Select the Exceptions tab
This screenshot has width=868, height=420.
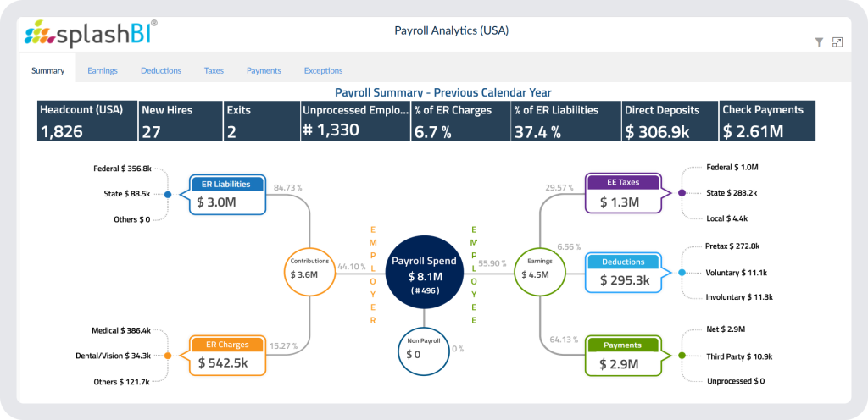pyautogui.click(x=323, y=70)
